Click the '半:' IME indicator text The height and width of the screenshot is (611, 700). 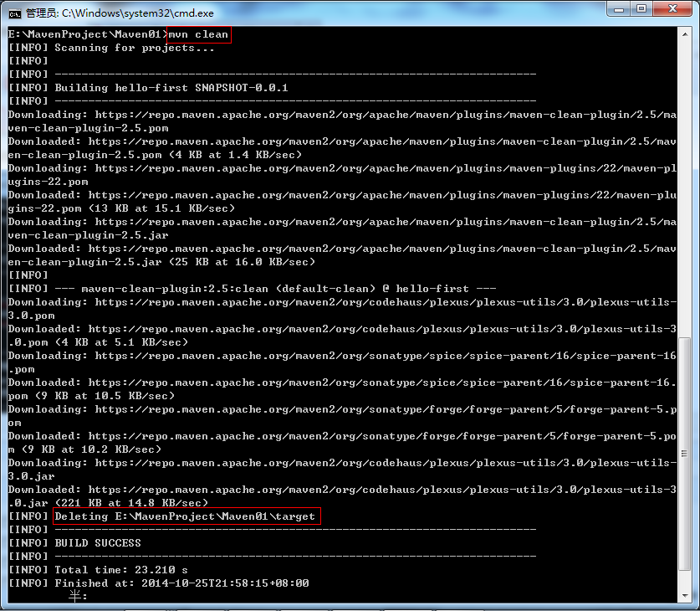78,596
